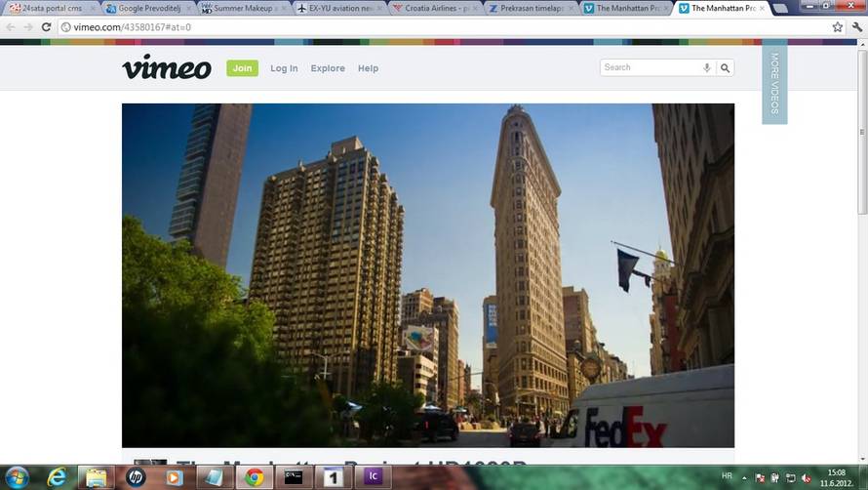Switch to the Prekrasan timelapse tab
The image size is (868, 490).
coord(530,9)
